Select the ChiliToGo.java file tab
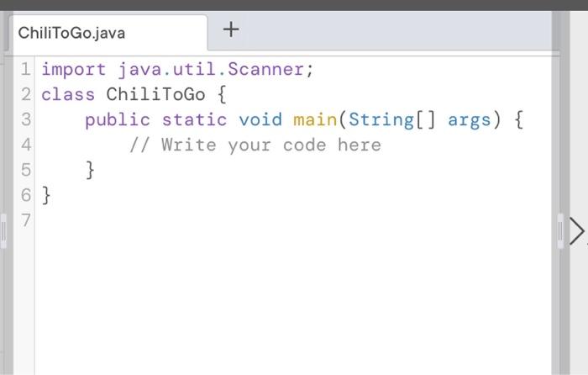This screenshot has width=588, height=375. coord(108,33)
